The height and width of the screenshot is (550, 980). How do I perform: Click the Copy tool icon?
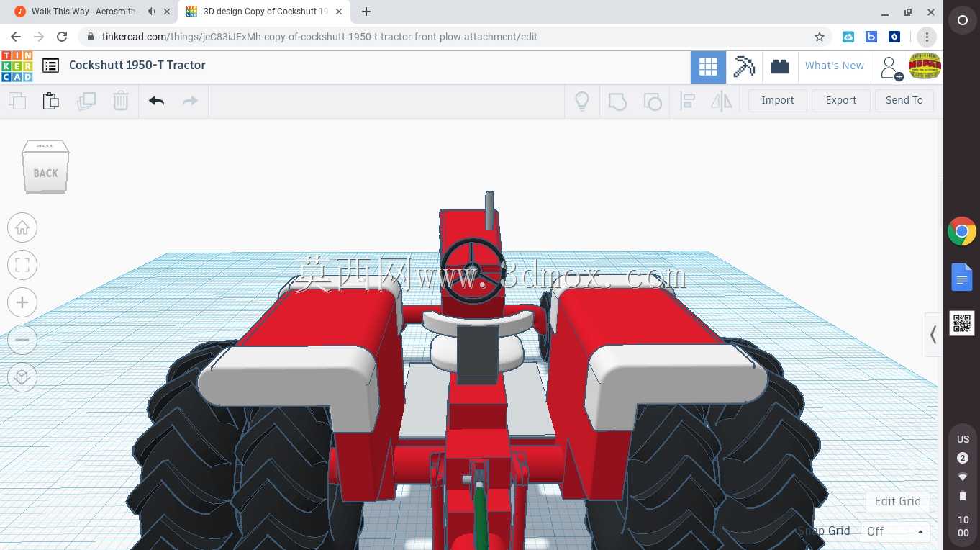(17, 101)
